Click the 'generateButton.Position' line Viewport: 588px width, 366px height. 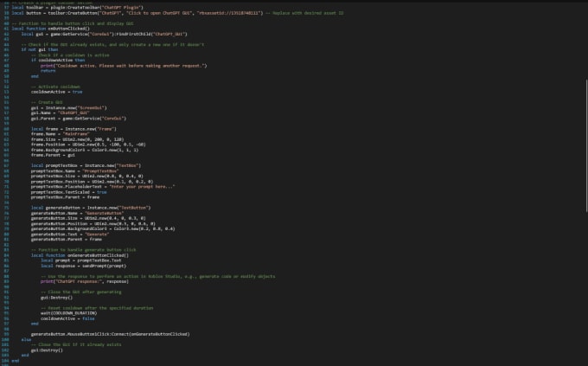point(93,224)
